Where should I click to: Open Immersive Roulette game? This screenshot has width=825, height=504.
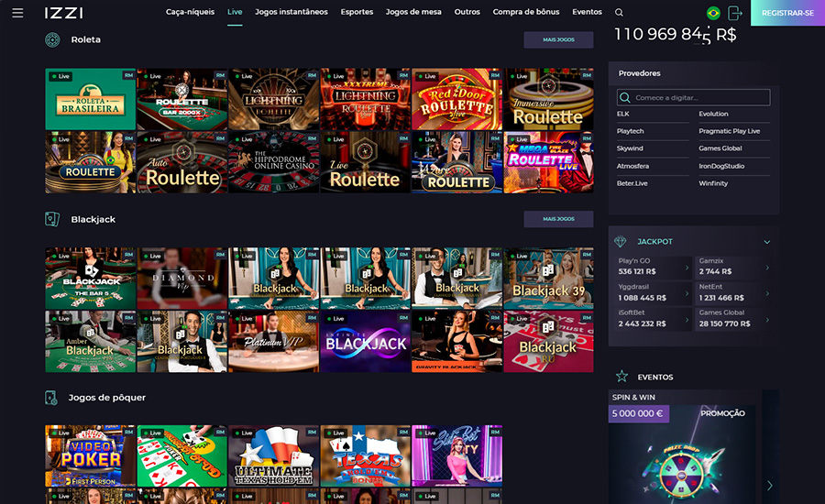point(548,100)
